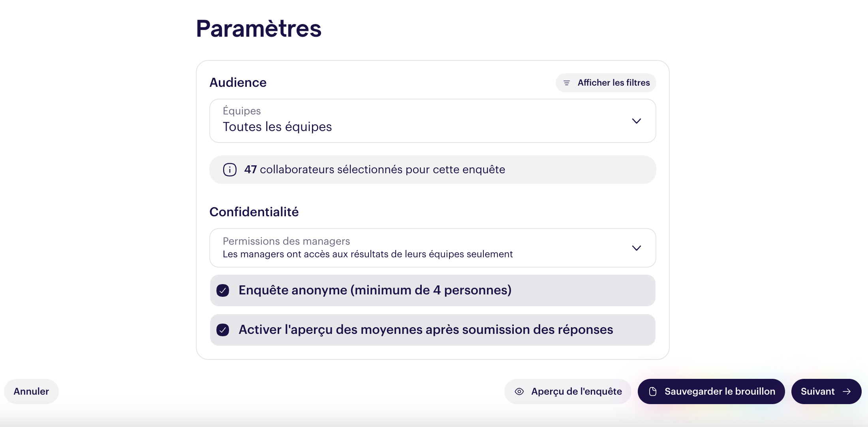Click the eye icon for survey preview
This screenshot has height=427, width=868.
[x=519, y=391]
